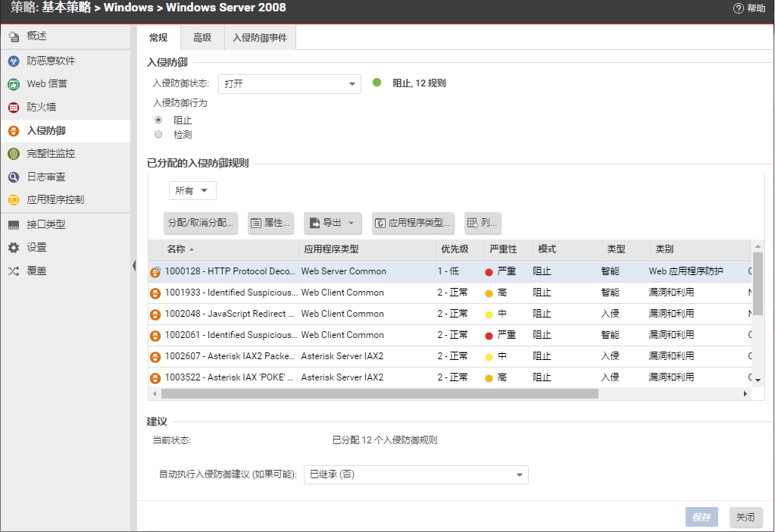Click the 应用程序控制 sidebar icon
This screenshot has height=532, width=775.
[x=14, y=200]
